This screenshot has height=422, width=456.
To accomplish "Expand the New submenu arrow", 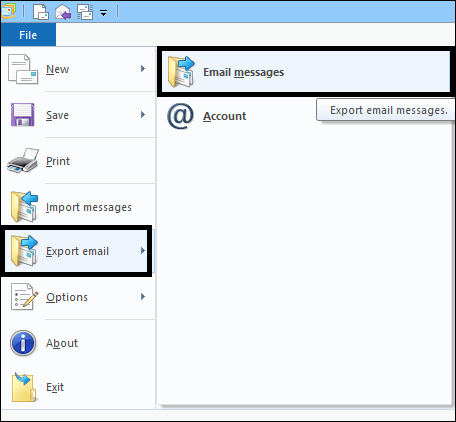I will pyautogui.click(x=143, y=69).
